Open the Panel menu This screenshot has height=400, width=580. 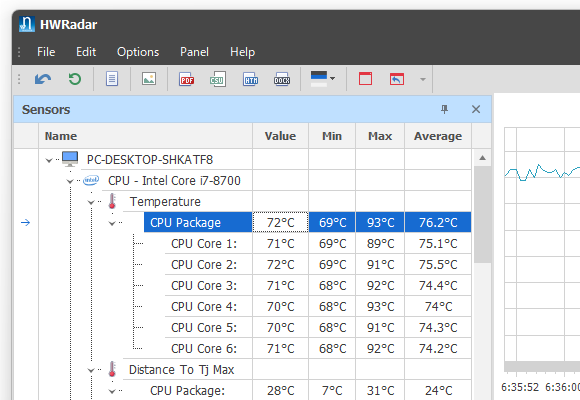194,52
